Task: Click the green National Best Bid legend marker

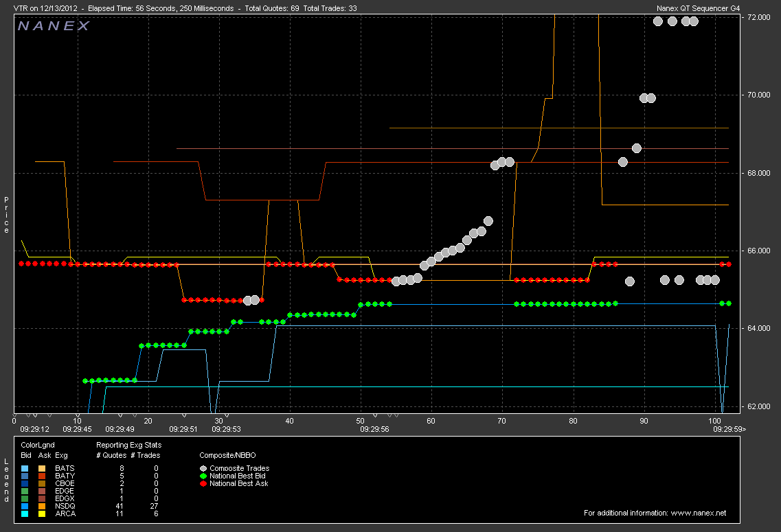Action: (203, 476)
